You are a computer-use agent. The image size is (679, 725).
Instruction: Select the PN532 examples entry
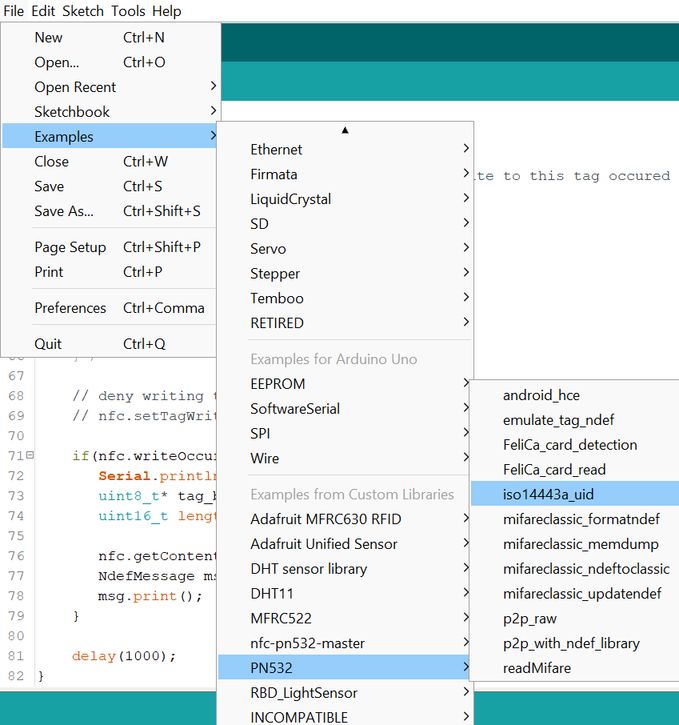click(345, 668)
